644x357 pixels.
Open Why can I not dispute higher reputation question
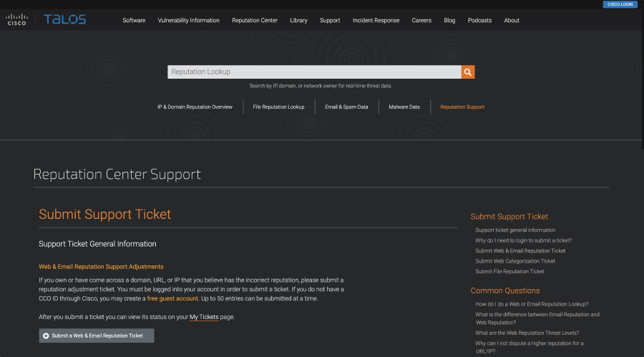(x=529, y=347)
